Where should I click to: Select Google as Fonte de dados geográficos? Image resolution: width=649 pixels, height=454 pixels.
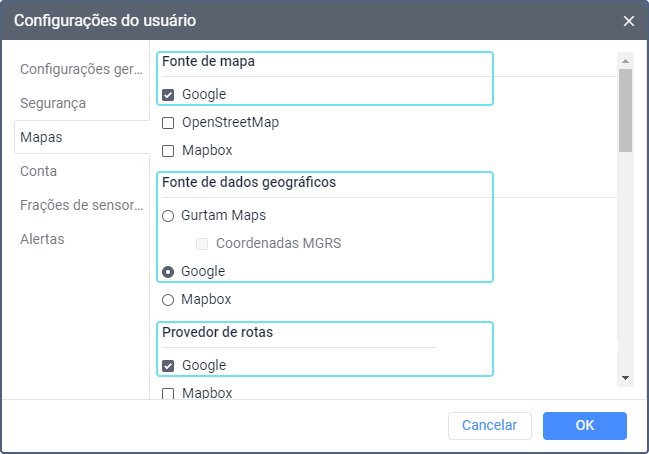pyautogui.click(x=168, y=271)
